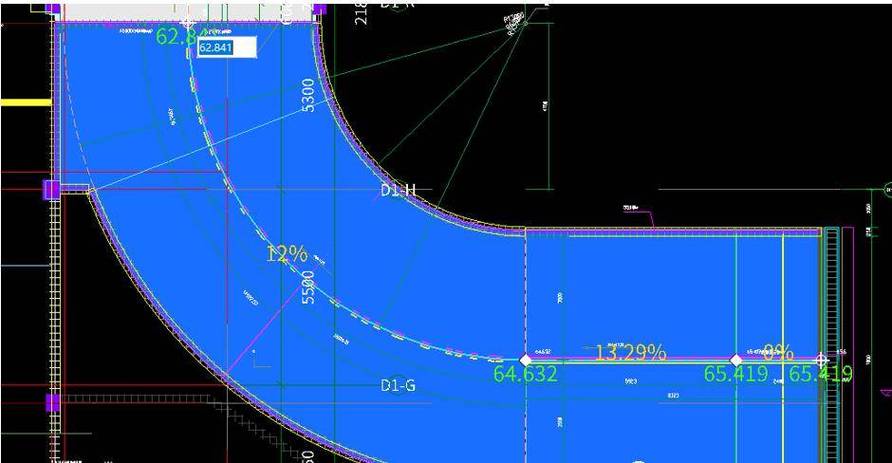Image resolution: width=892 pixels, height=463 pixels.
Task: Select the purple column beside the lower-left stairs
Action: pos(52,403)
